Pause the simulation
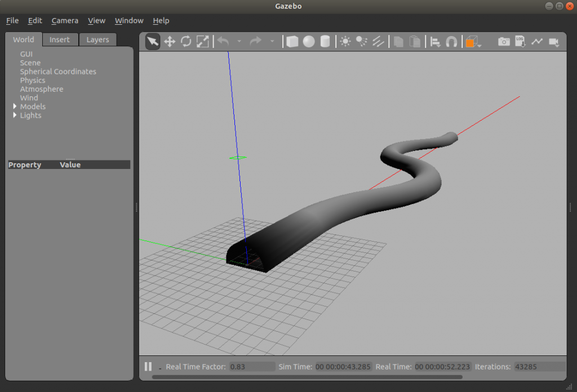The width and height of the screenshot is (577, 392). pos(148,367)
